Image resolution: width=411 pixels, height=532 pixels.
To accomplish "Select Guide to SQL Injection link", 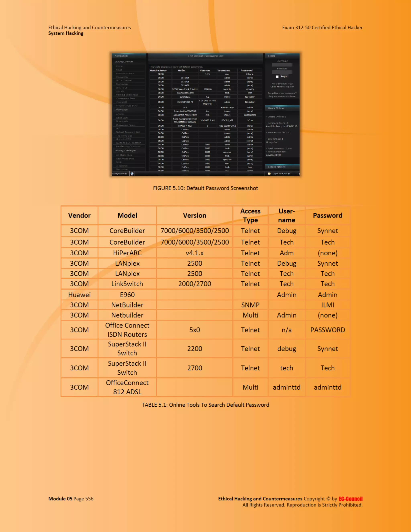I will (x=128, y=143).
